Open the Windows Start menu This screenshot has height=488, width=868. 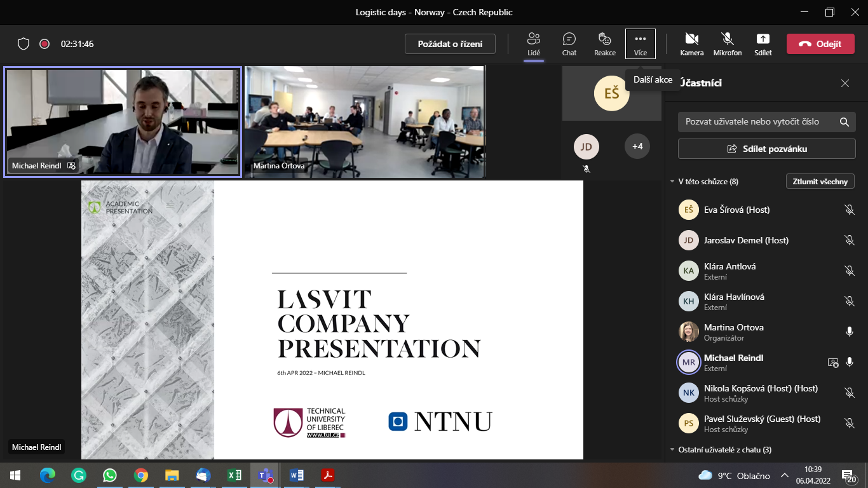pyautogui.click(x=14, y=475)
